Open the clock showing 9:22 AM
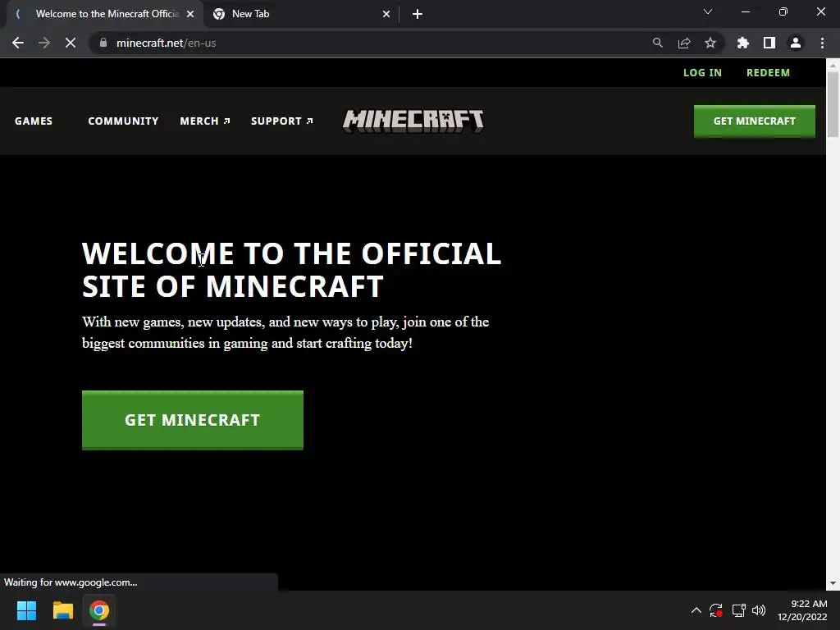The height and width of the screenshot is (630, 840). pos(802,610)
